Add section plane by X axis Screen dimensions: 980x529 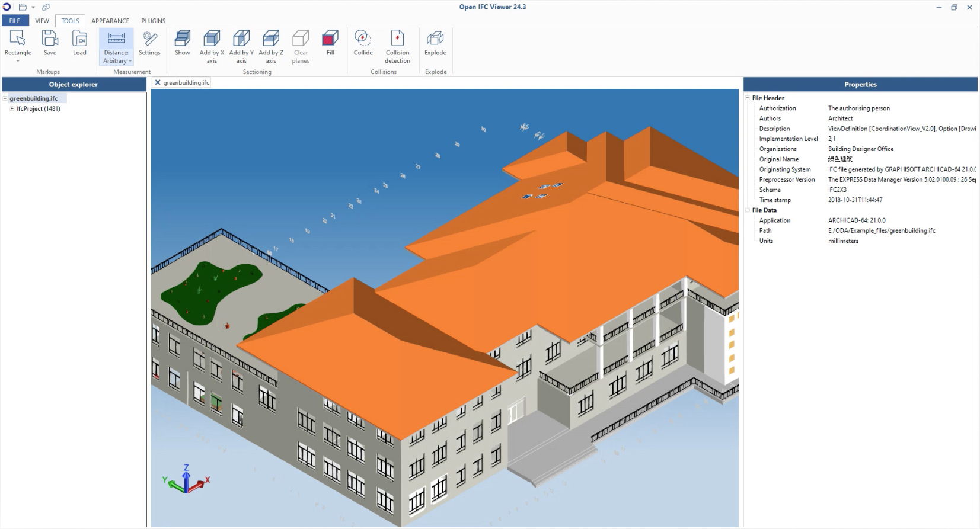pyautogui.click(x=212, y=39)
